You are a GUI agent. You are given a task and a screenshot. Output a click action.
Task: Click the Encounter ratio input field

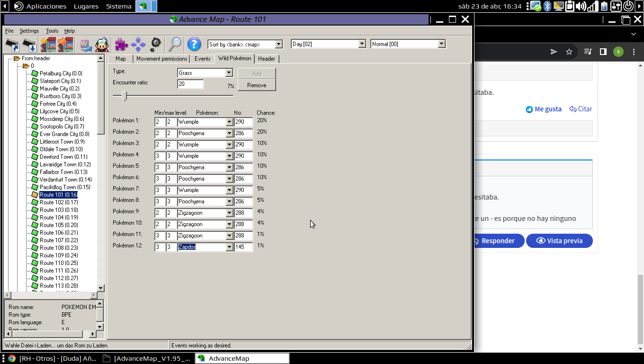point(190,84)
